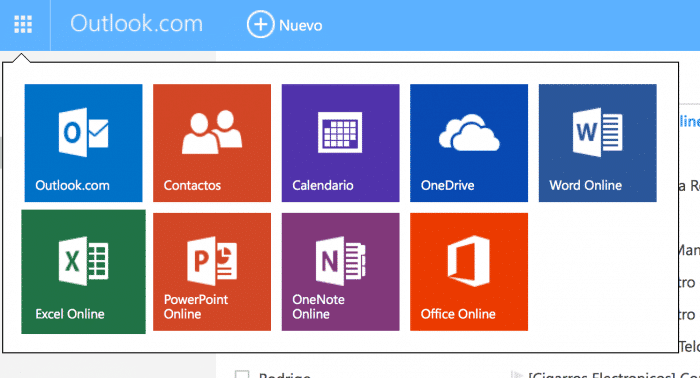Image resolution: width=700 pixels, height=378 pixels.
Task: Open the Outlook.com tile
Action: pyautogui.click(x=83, y=143)
